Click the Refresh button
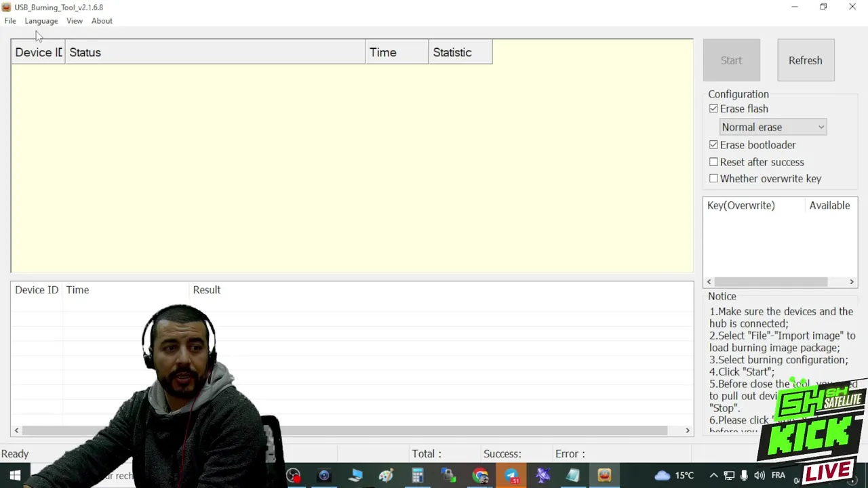868x488 pixels. coord(806,60)
